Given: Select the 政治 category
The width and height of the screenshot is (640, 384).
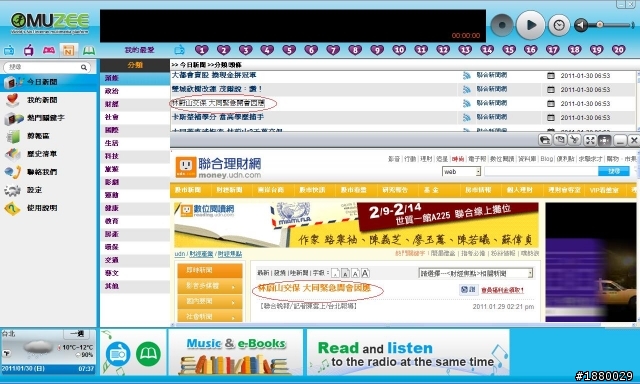Looking at the screenshot, I should pyautogui.click(x=135, y=91).
